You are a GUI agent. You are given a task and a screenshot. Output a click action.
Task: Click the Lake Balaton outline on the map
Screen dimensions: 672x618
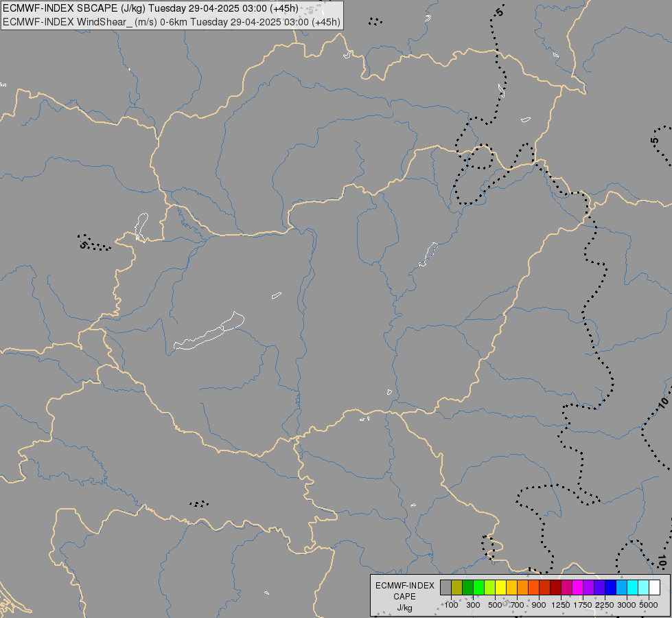pos(209,332)
